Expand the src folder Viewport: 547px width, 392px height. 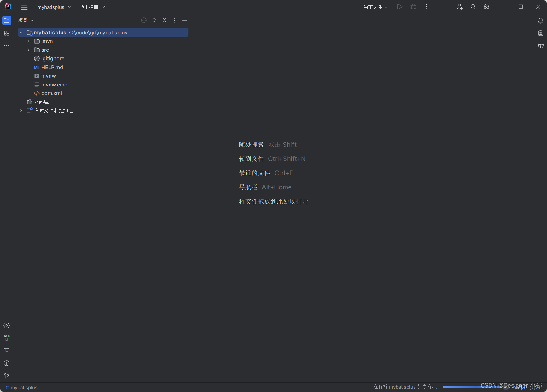tap(29, 50)
